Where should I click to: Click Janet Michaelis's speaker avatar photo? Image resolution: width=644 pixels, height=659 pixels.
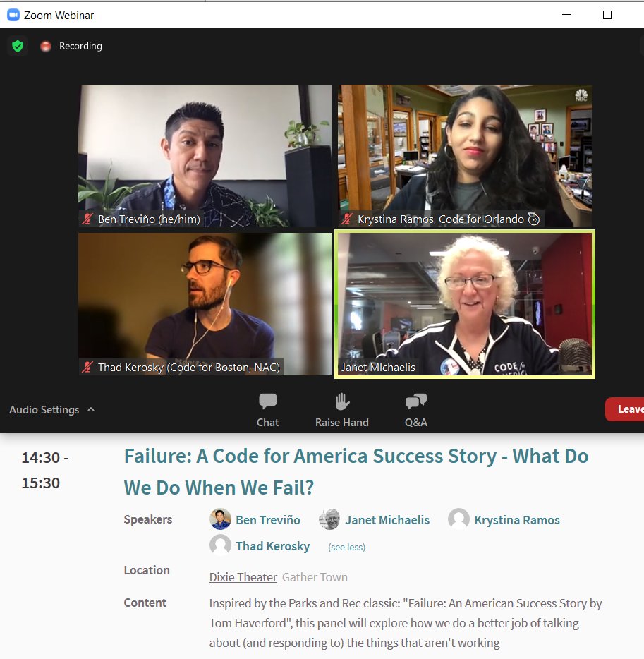click(x=329, y=519)
